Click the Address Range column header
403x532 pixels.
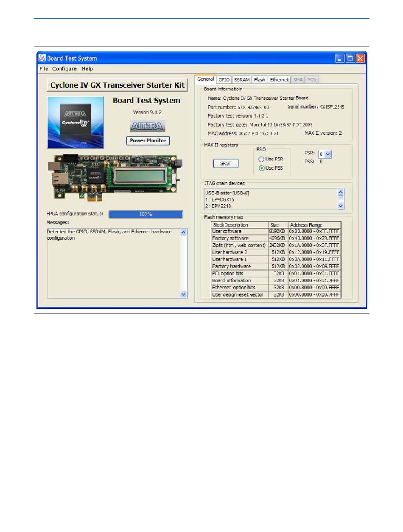click(x=314, y=225)
